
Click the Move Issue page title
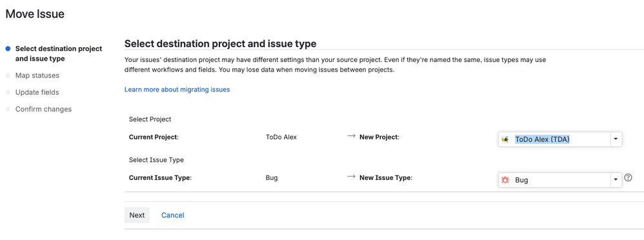click(x=35, y=14)
